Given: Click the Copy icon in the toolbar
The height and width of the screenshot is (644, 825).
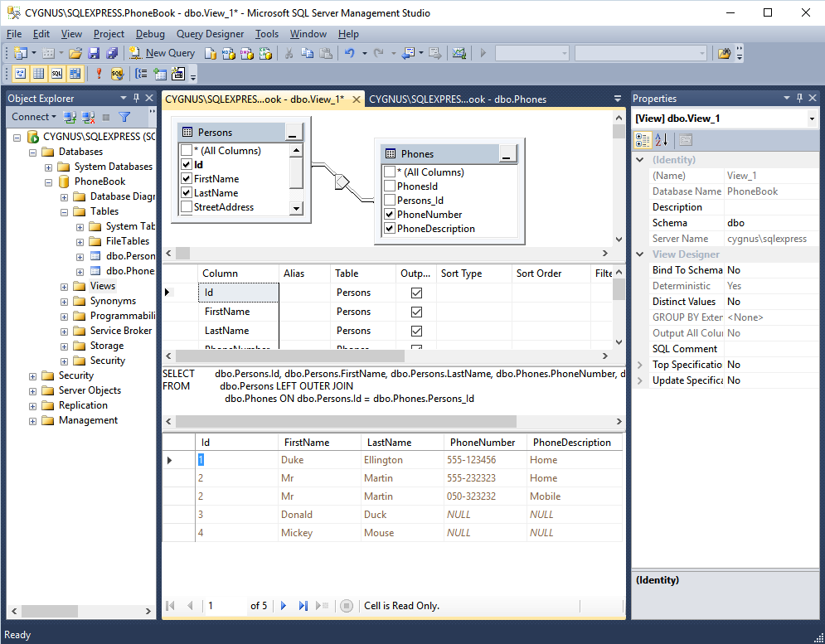Looking at the screenshot, I should click(308, 53).
